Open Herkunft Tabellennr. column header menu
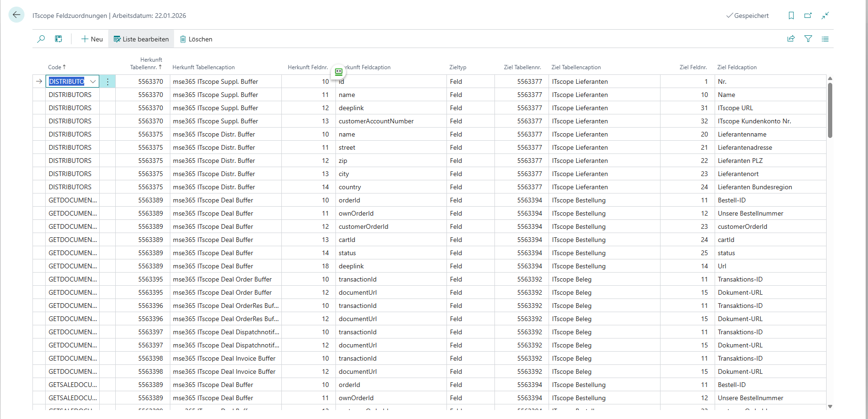This screenshot has width=868, height=419. click(x=146, y=64)
